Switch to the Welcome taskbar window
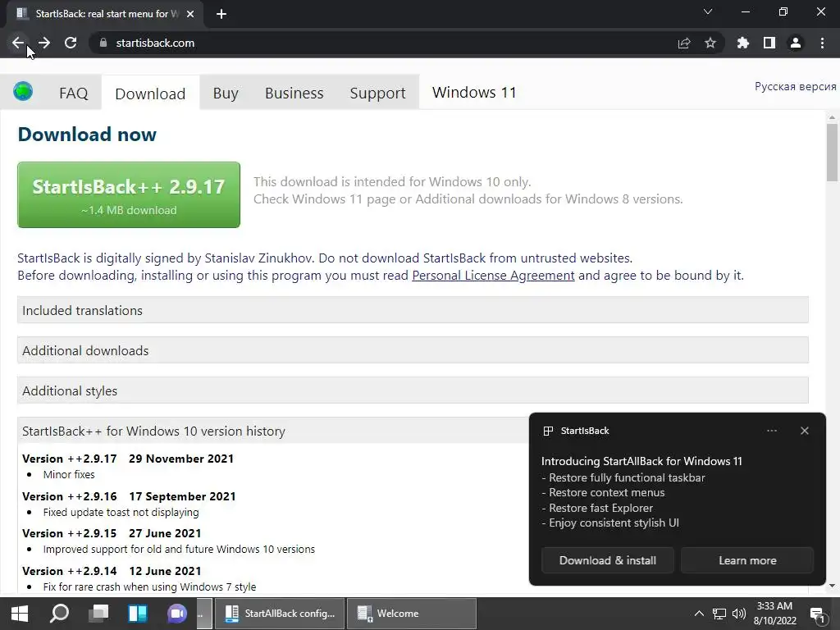840x630 pixels. (412, 614)
